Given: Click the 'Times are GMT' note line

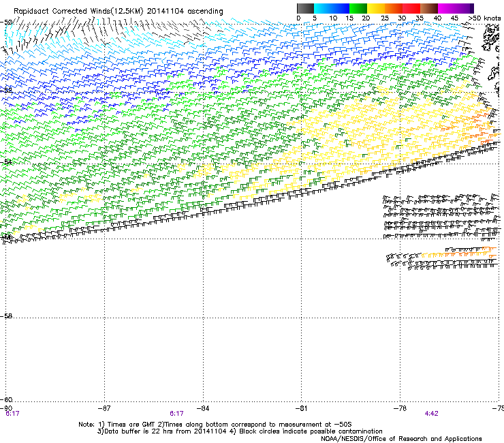Looking at the screenshot, I should coord(215,425).
